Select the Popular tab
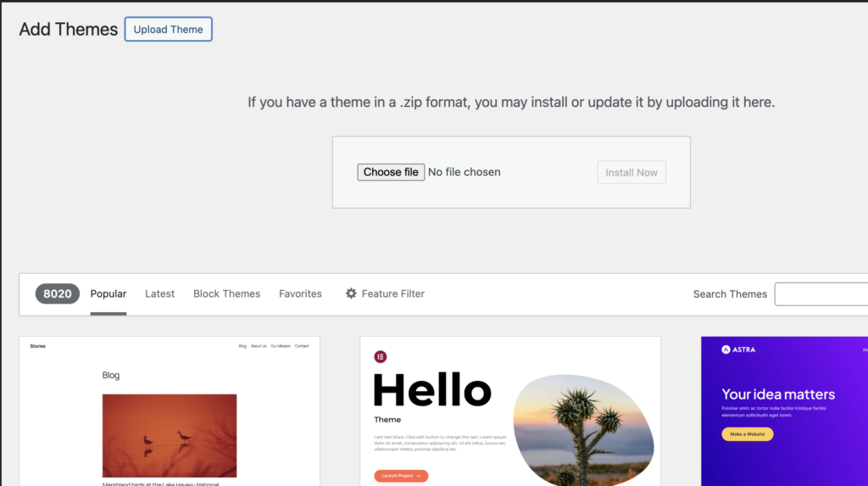Screen dimensions: 868x486 [x=108, y=293]
